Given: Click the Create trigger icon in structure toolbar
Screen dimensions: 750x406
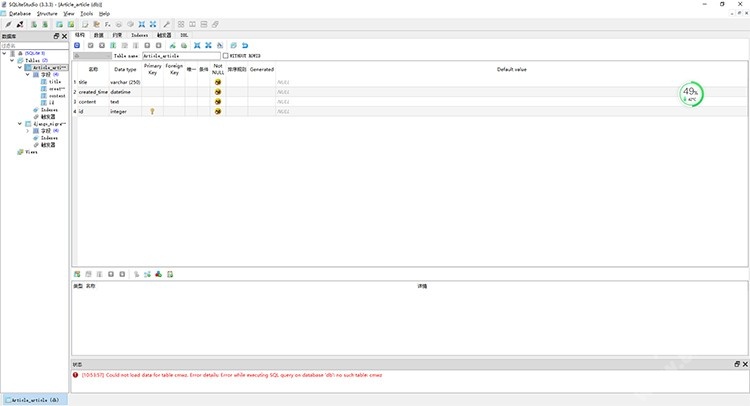Looking at the screenshot, I should (x=184, y=45).
